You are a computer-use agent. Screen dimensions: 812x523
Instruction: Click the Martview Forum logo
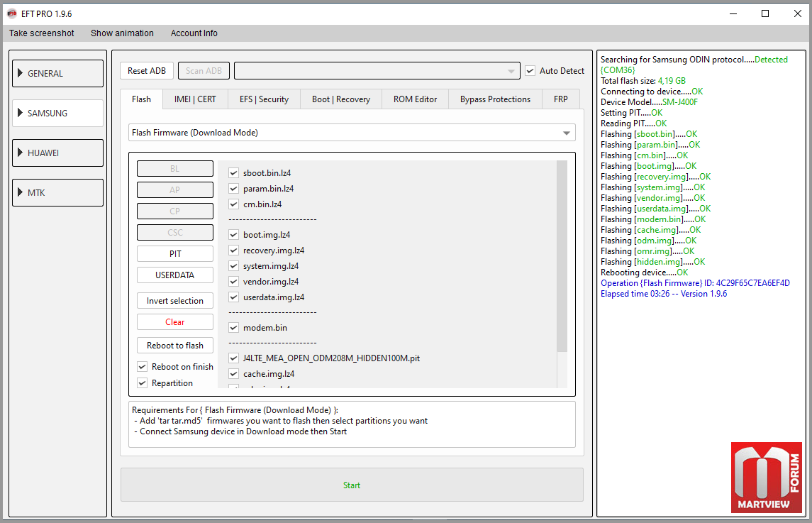[x=768, y=478]
